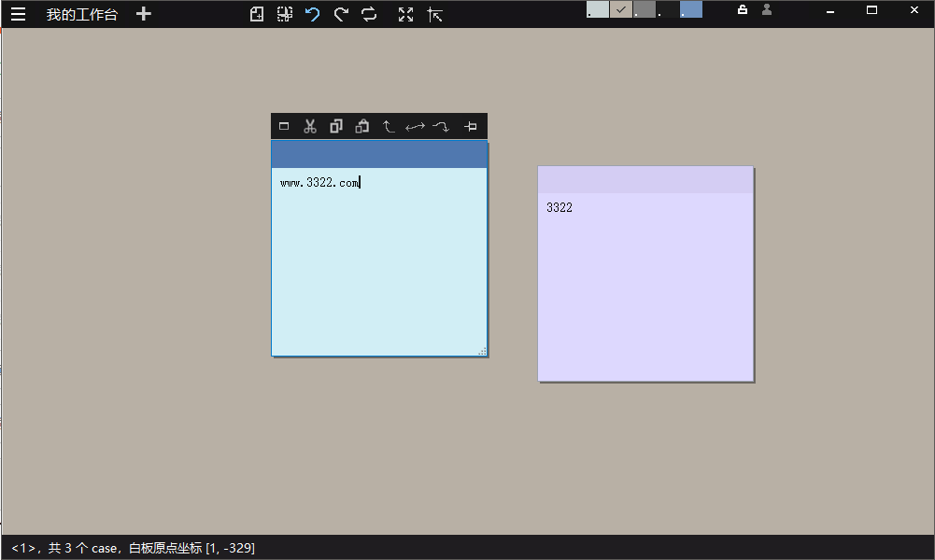935x560 pixels.
Task: Select the checked beige background swatch
Action: coord(621,9)
